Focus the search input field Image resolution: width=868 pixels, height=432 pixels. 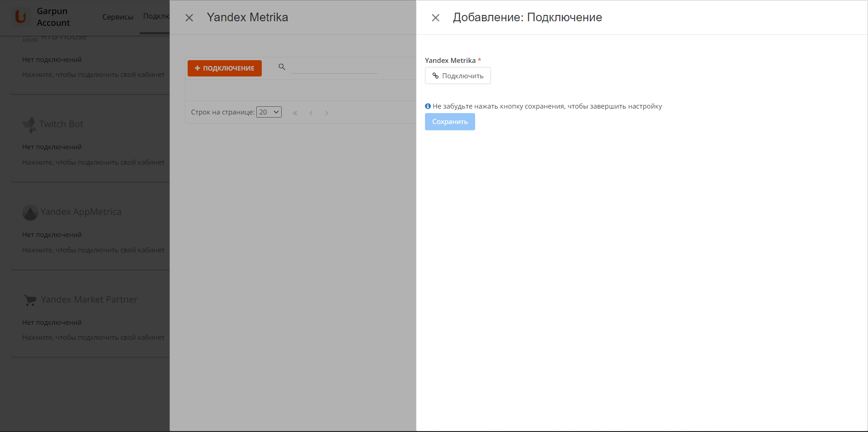click(x=334, y=67)
